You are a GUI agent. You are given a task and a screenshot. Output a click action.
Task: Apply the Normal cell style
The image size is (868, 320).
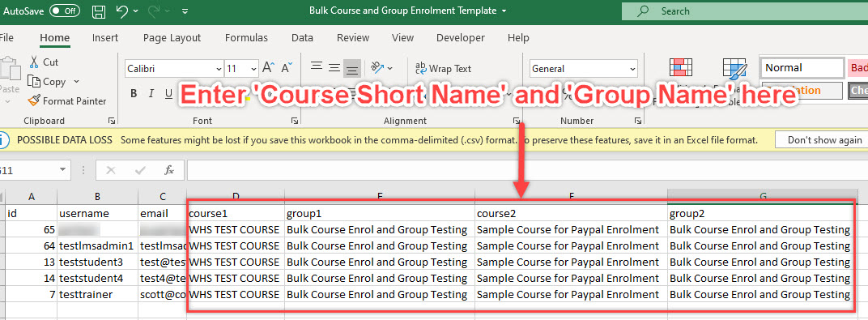click(x=802, y=68)
